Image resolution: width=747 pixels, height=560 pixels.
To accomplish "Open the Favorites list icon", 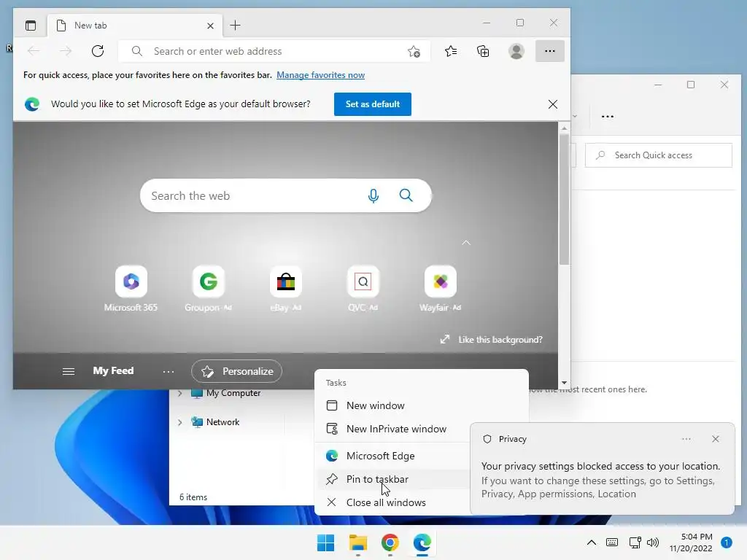I will [x=451, y=51].
